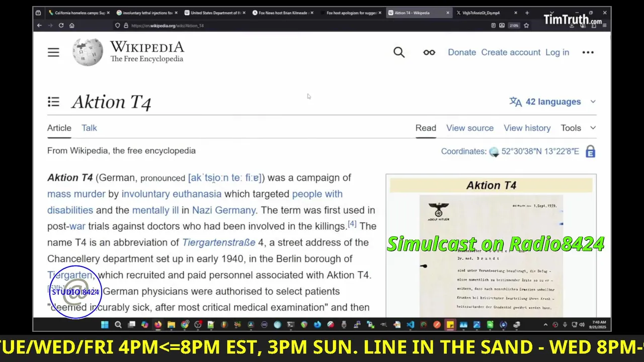This screenshot has width=644, height=362.
Task: Reload the page with the refresh icon
Action: click(x=61, y=25)
